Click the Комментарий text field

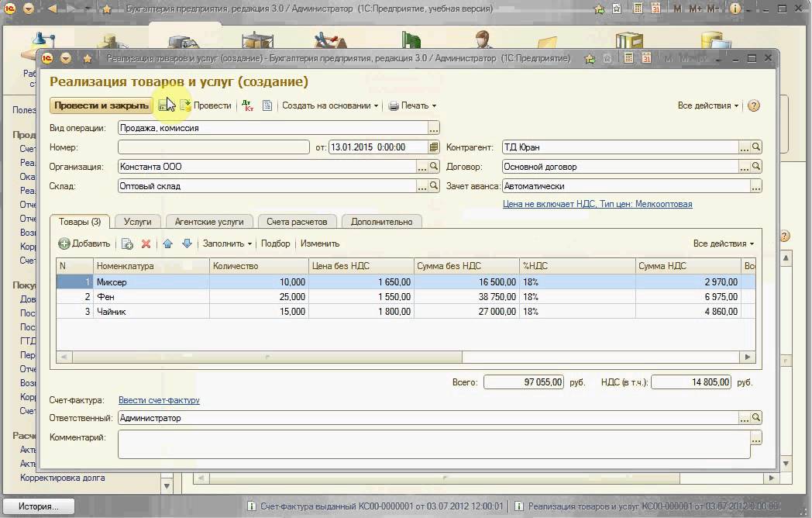[434, 444]
